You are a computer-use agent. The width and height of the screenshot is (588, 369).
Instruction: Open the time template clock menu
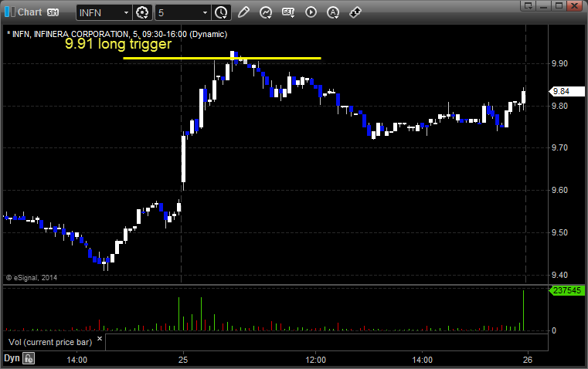(x=221, y=12)
